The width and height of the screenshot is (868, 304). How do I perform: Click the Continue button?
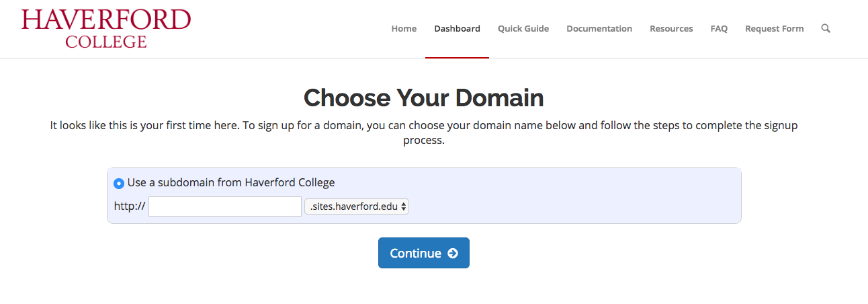(424, 253)
